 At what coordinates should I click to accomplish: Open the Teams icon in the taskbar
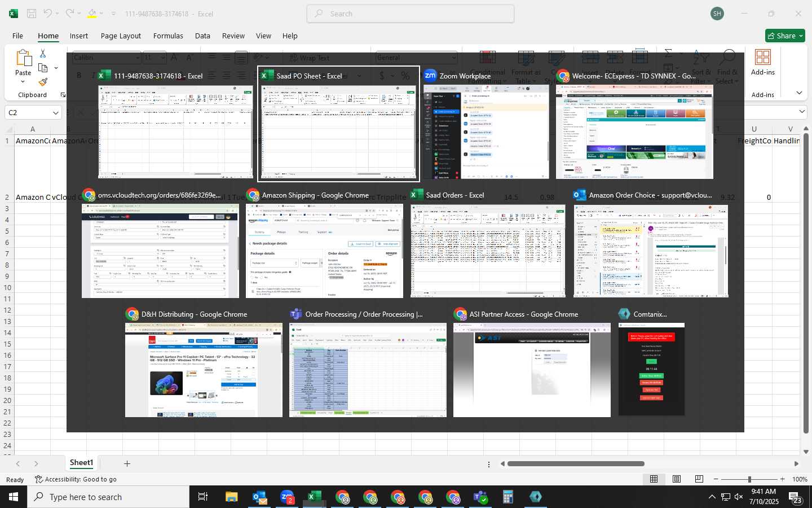[480, 497]
